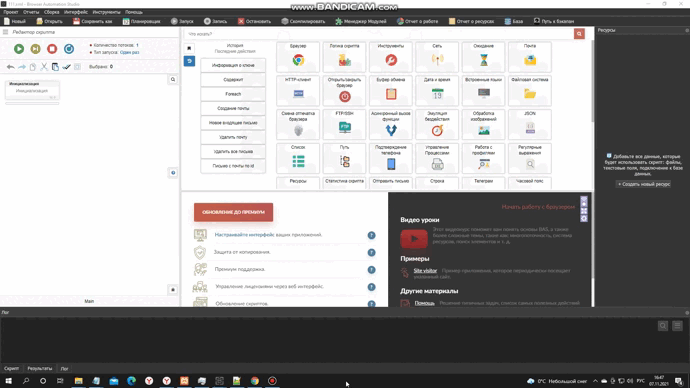The height and width of the screenshot is (388, 690).
Task: Open the Буфер обмена clipboard module
Action: 391,91
